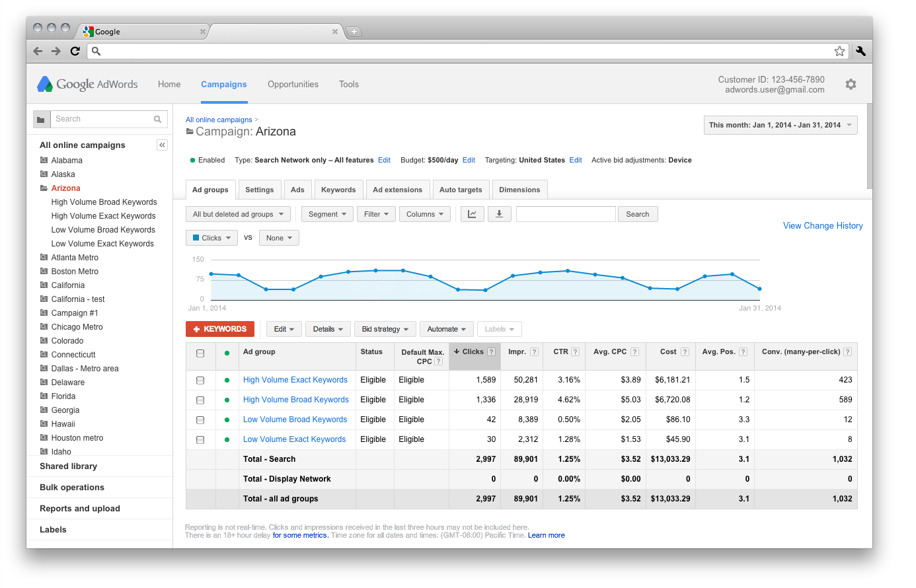This screenshot has height=588, width=916.
Task: Reload the page using the browser refresh icon
Action: 75,51
